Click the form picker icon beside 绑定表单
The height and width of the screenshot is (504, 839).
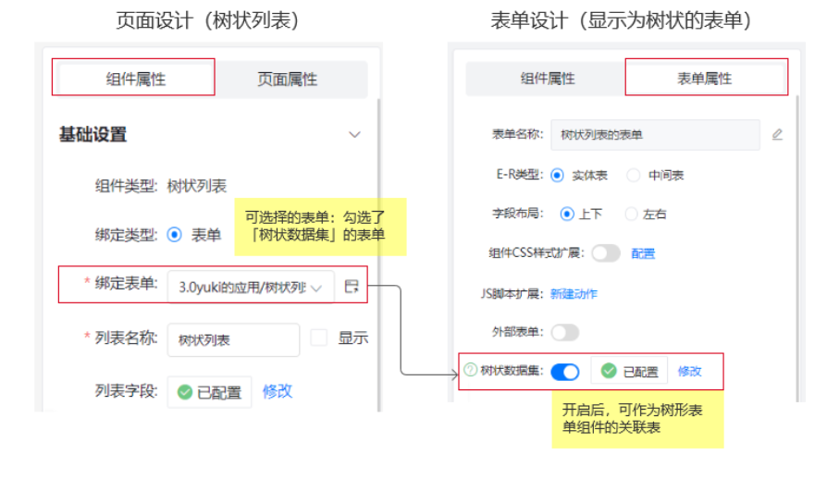[x=351, y=287]
